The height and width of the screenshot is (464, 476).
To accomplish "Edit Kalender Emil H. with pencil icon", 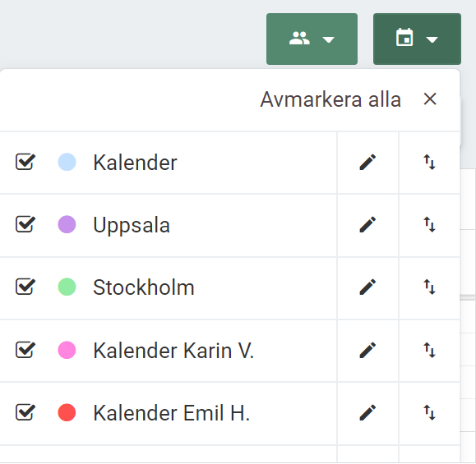I will 367,412.
